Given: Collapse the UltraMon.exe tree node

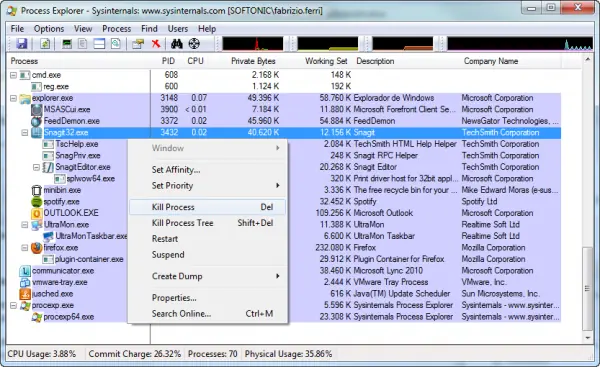Looking at the screenshot, I should pyautogui.click(x=25, y=225).
